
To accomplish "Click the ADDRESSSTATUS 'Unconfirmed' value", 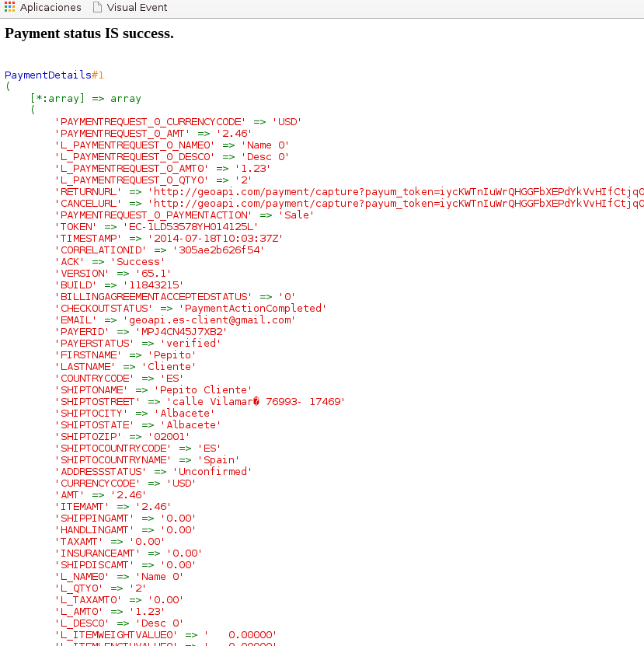I will coord(213,472).
